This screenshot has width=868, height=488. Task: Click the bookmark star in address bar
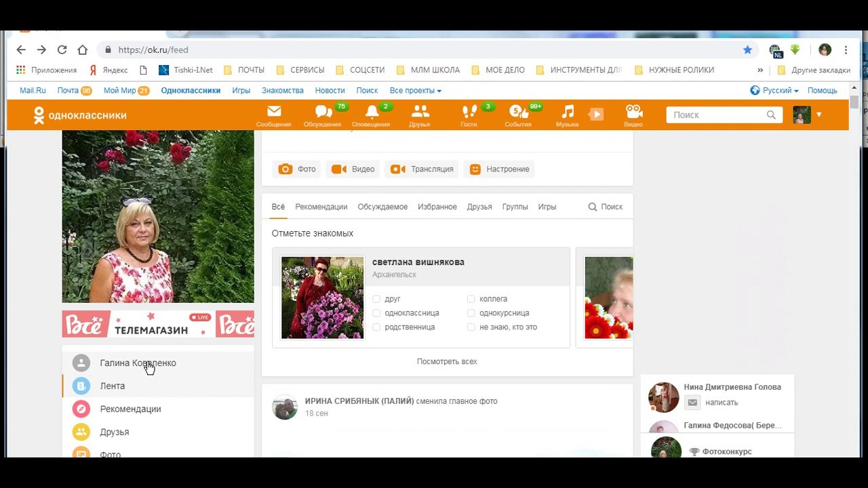747,49
